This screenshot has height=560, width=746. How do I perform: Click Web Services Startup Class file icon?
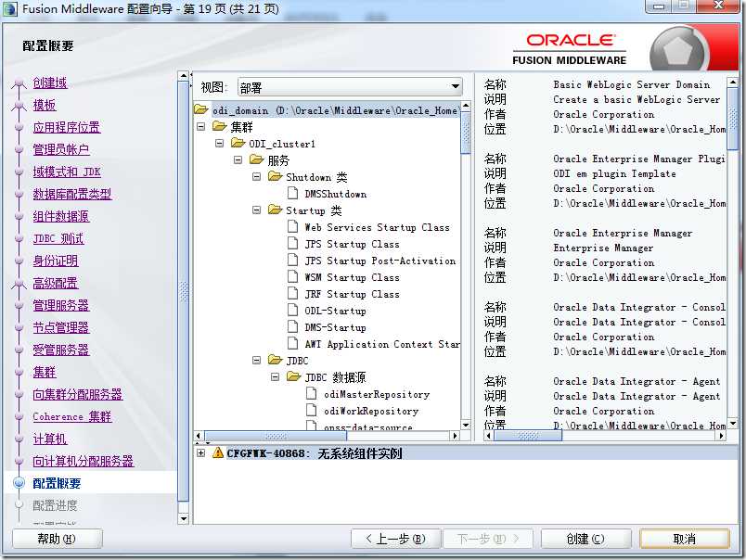[x=293, y=226]
